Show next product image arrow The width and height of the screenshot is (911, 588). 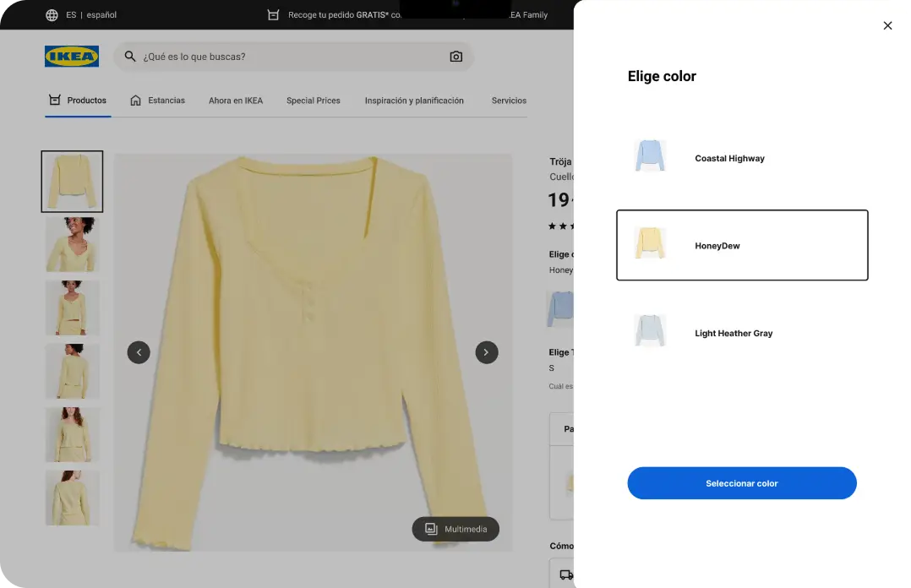[x=487, y=352]
